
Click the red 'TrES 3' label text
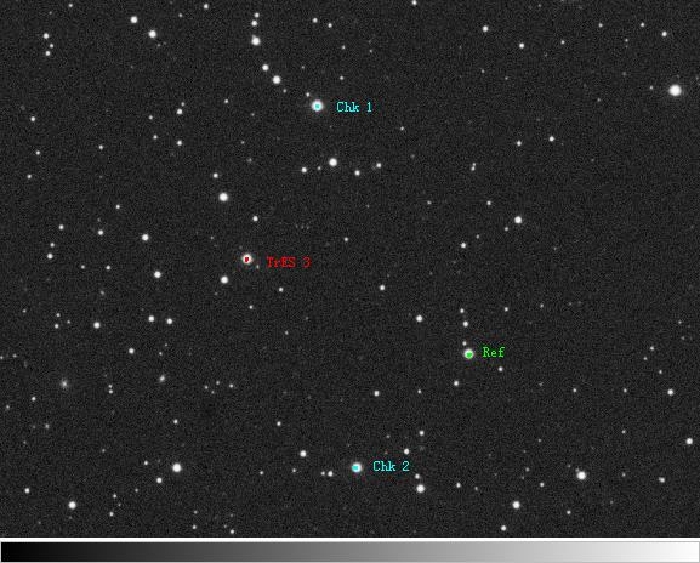(x=288, y=262)
